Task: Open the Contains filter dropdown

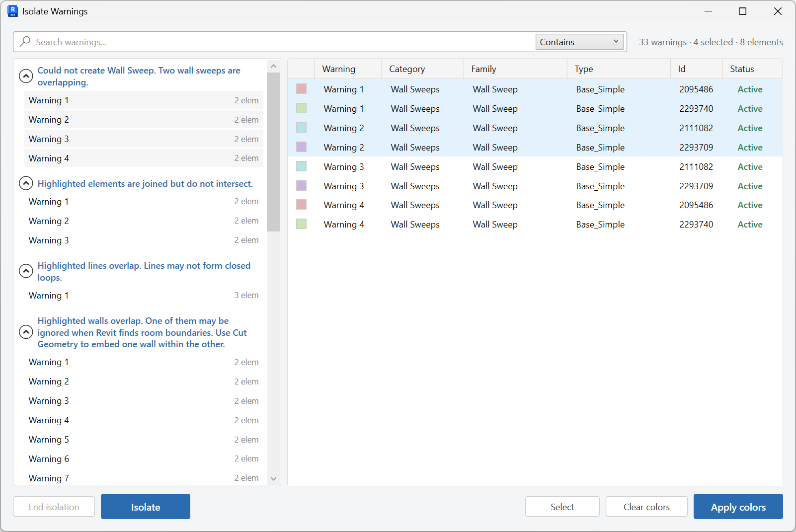Action: (580, 42)
